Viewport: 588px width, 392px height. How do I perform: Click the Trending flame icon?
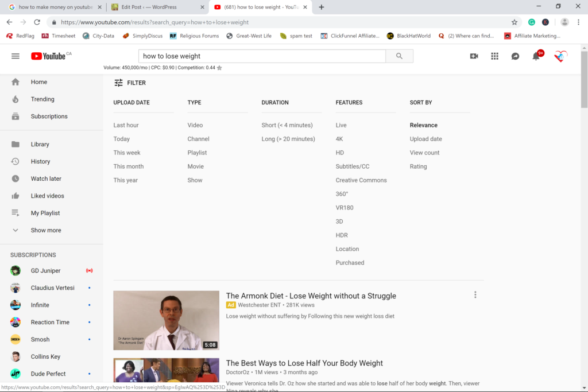[x=16, y=99]
